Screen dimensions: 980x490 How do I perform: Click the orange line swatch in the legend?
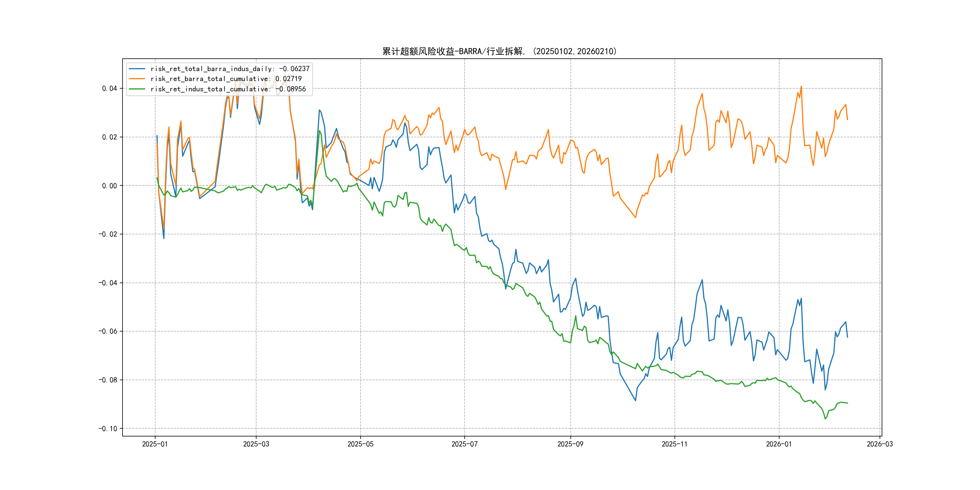137,79
